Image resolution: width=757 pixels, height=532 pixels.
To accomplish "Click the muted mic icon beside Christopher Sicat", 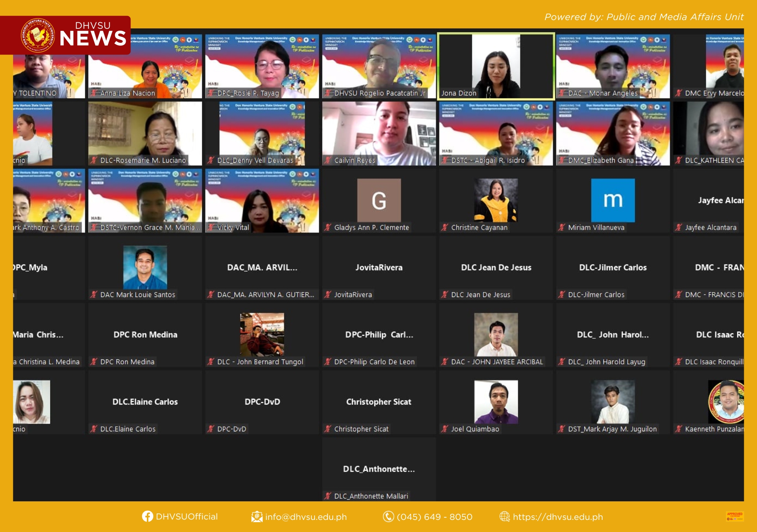I will pyautogui.click(x=328, y=429).
